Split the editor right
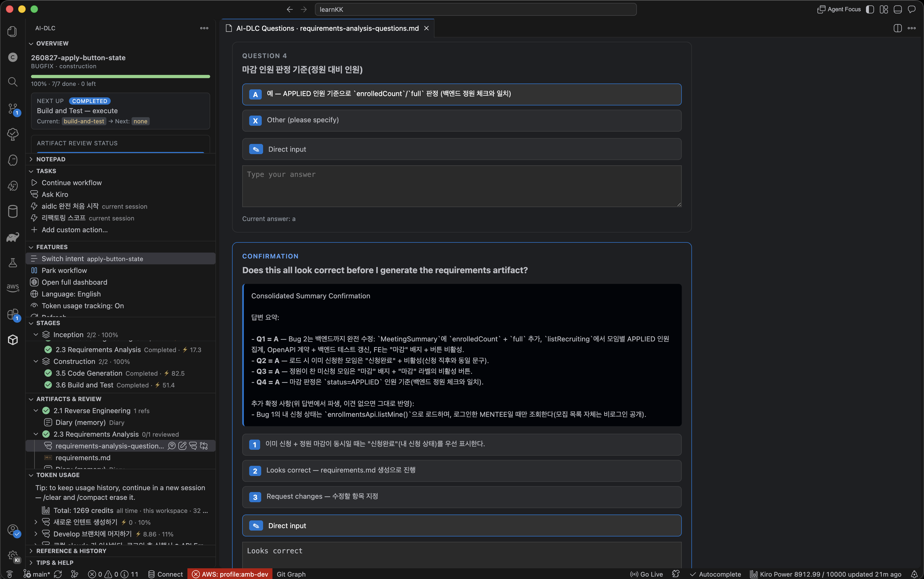924x579 pixels. click(x=898, y=28)
